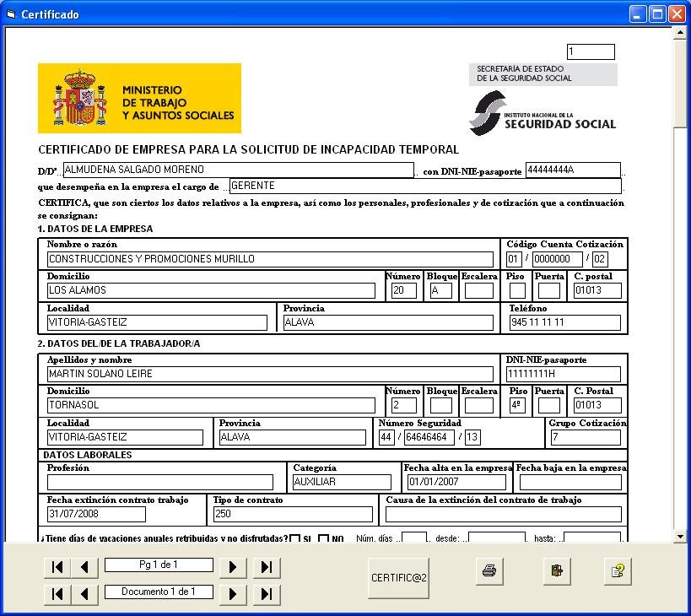Go to first document arrow
Image resolution: width=691 pixels, height=616 pixels.
pyautogui.click(x=57, y=594)
